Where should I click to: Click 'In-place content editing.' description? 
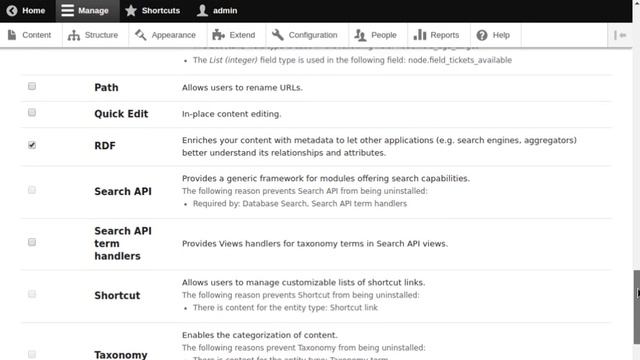pos(231,114)
